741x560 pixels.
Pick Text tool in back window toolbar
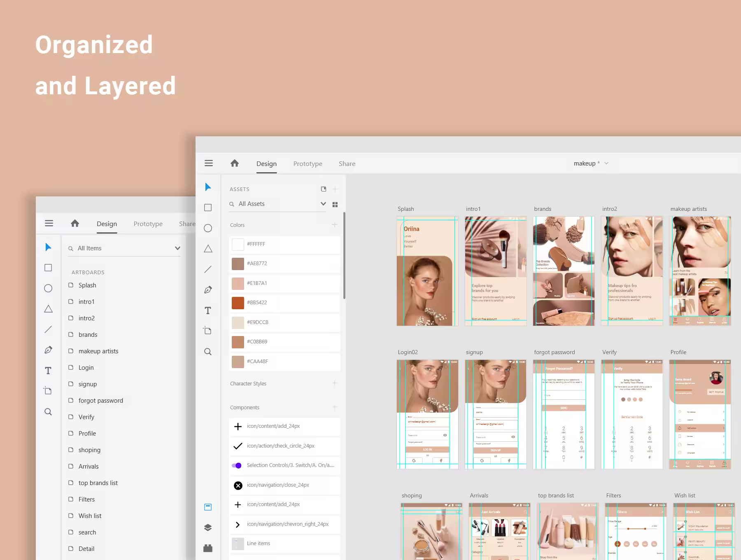pyautogui.click(x=48, y=371)
